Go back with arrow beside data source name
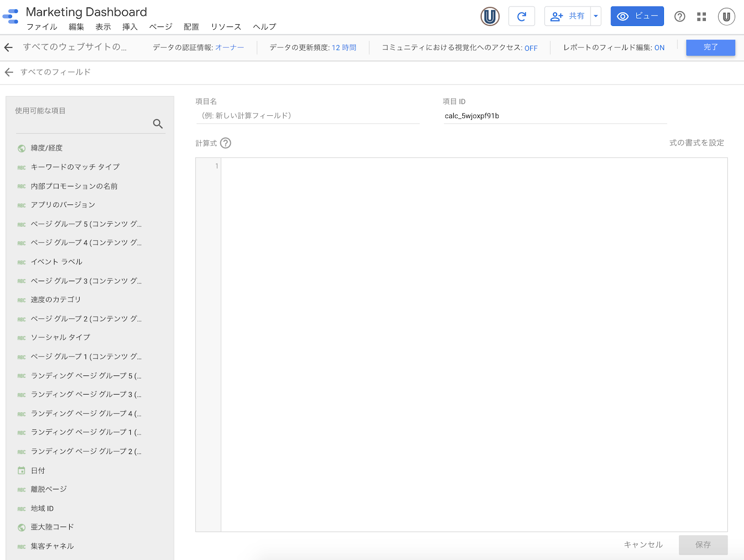 point(8,47)
